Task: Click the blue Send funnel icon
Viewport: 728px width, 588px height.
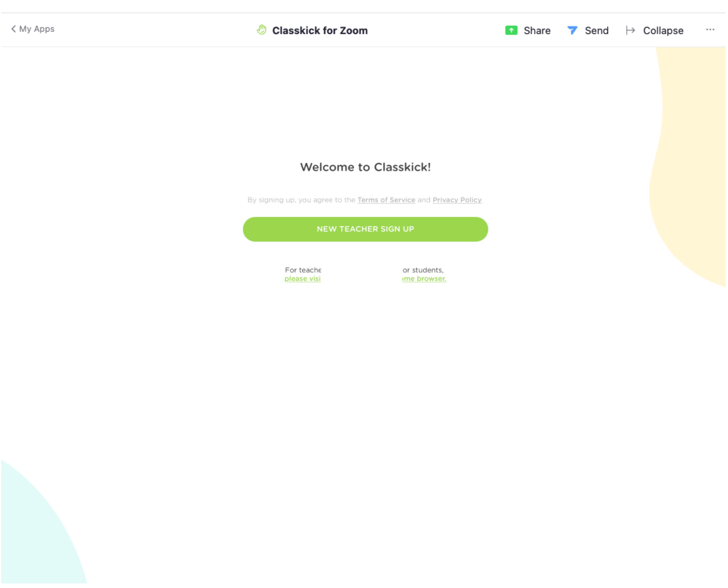Action: coord(572,31)
